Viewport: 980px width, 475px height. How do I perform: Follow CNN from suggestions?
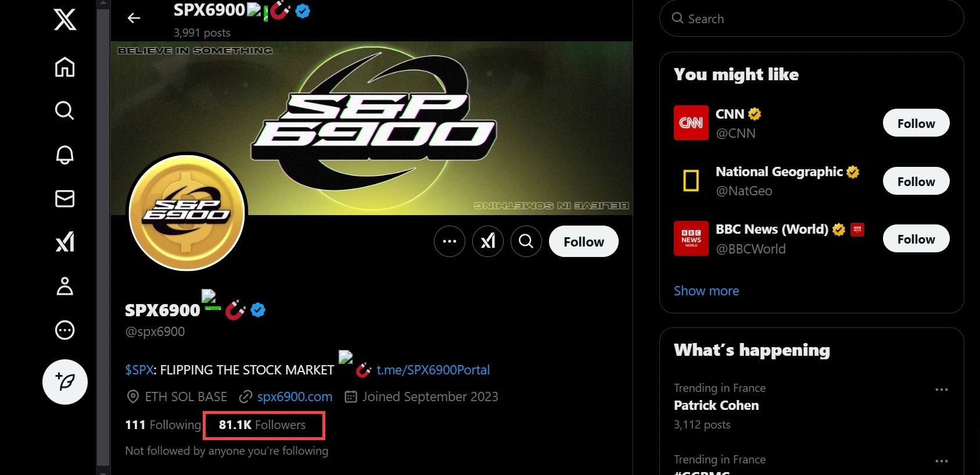point(916,123)
